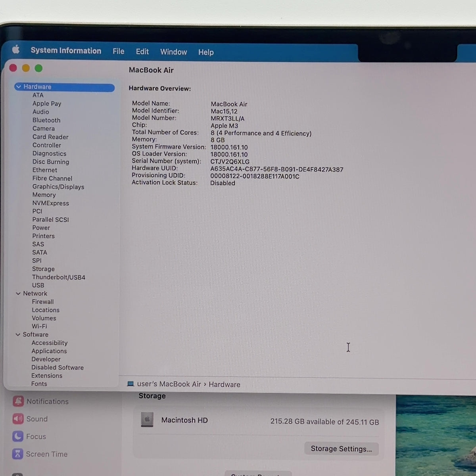Select USB in the sidebar
The width and height of the screenshot is (476, 476).
38,285
